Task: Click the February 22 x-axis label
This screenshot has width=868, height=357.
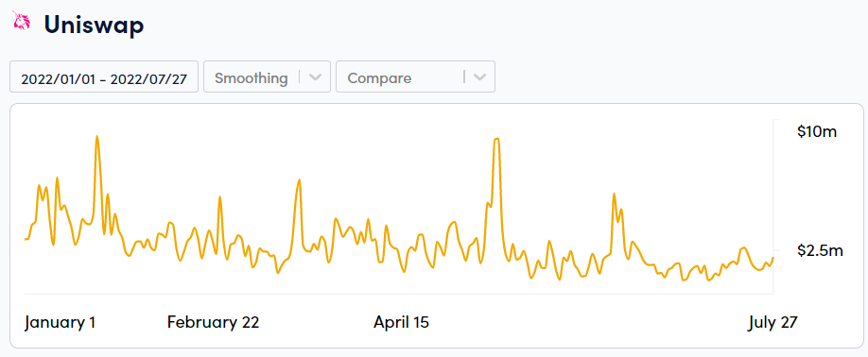Action: point(213,322)
